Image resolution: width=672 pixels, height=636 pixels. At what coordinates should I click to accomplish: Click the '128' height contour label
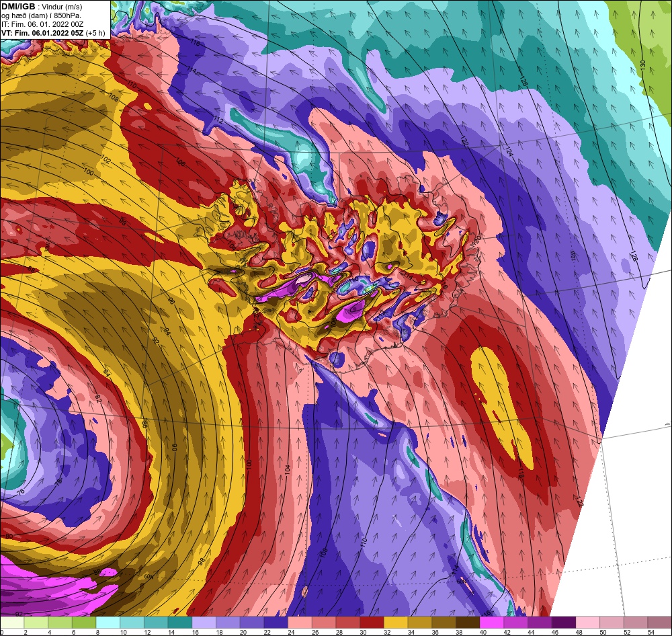point(634,257)
